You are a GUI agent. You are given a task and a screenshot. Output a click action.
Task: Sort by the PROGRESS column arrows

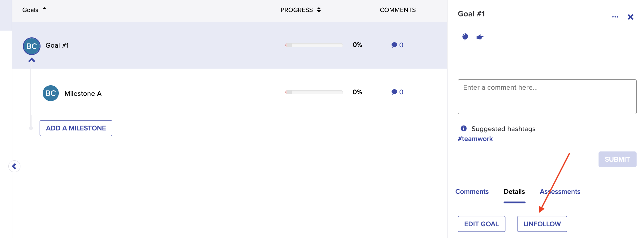(319, 10)
